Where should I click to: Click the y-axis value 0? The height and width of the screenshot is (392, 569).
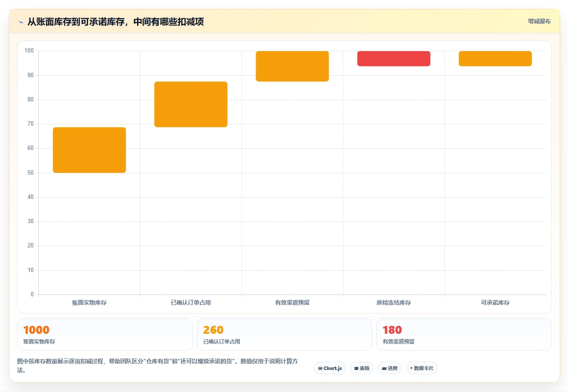click(32, 294)
